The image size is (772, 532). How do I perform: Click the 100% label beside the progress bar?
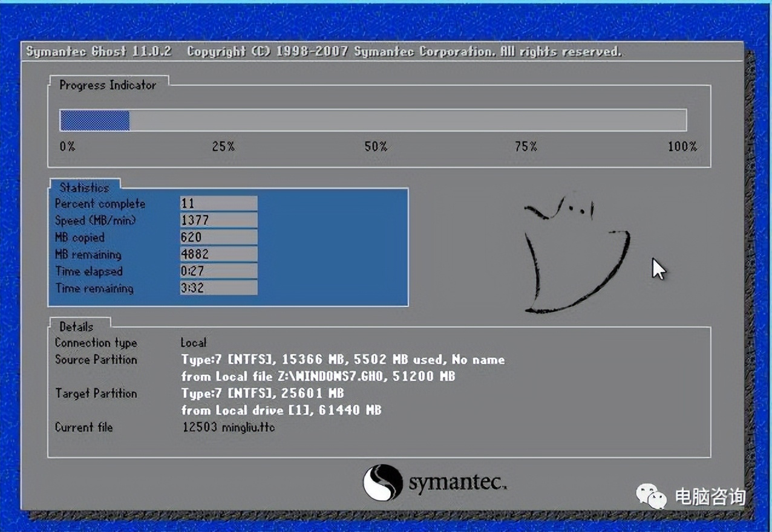click(x=681, y=146)
